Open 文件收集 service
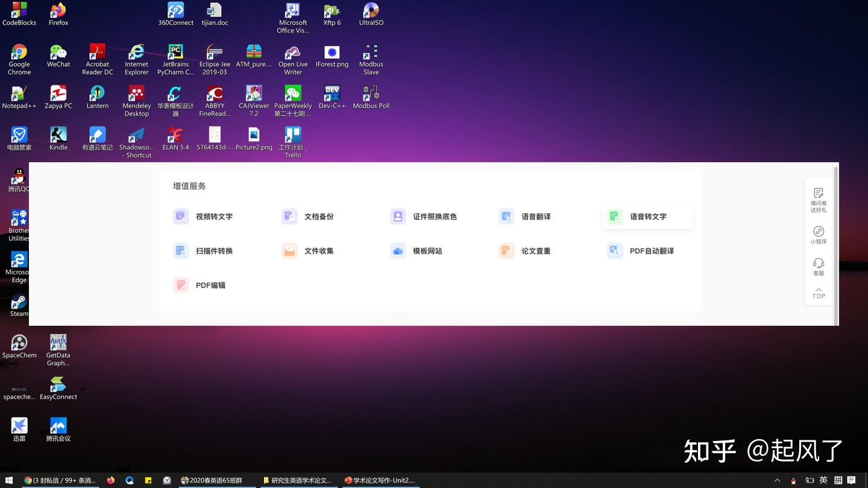 point(308,251)
